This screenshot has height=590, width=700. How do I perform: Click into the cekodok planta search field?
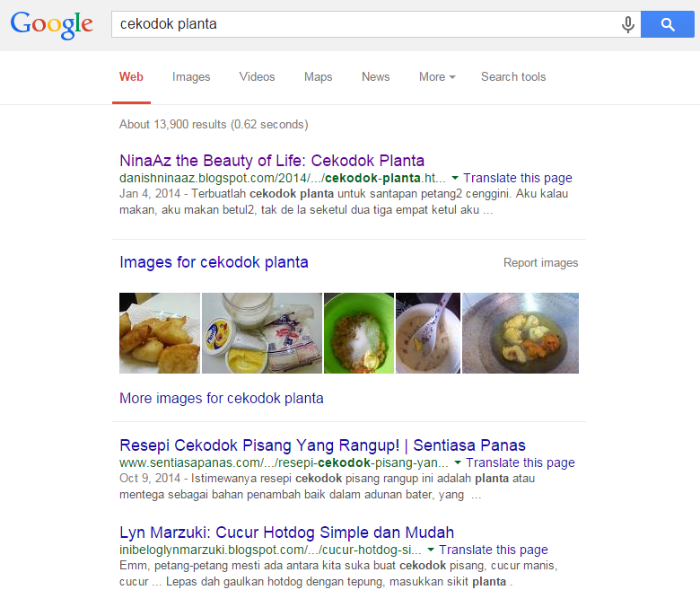(x=366, y=24)
